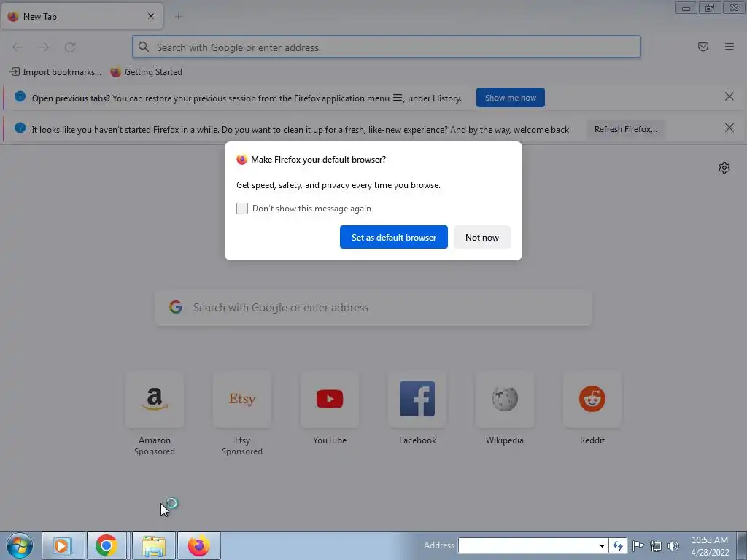
Task: Open a new tab with plus button
Action: click(178, 17)
